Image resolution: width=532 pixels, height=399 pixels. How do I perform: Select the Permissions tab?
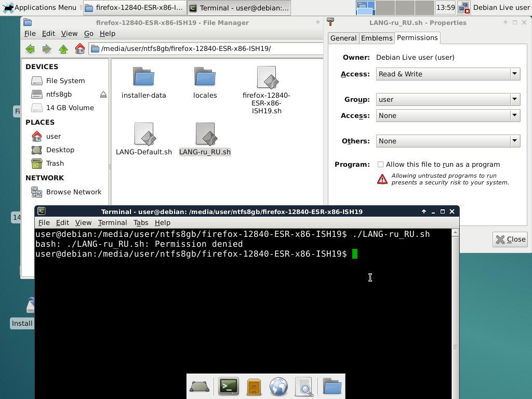click(x=417, y=37)
